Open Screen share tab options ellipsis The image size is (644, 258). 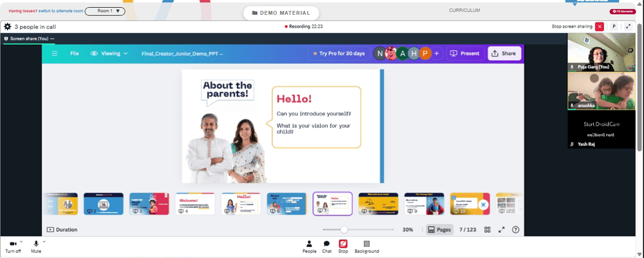pos(53,39)
